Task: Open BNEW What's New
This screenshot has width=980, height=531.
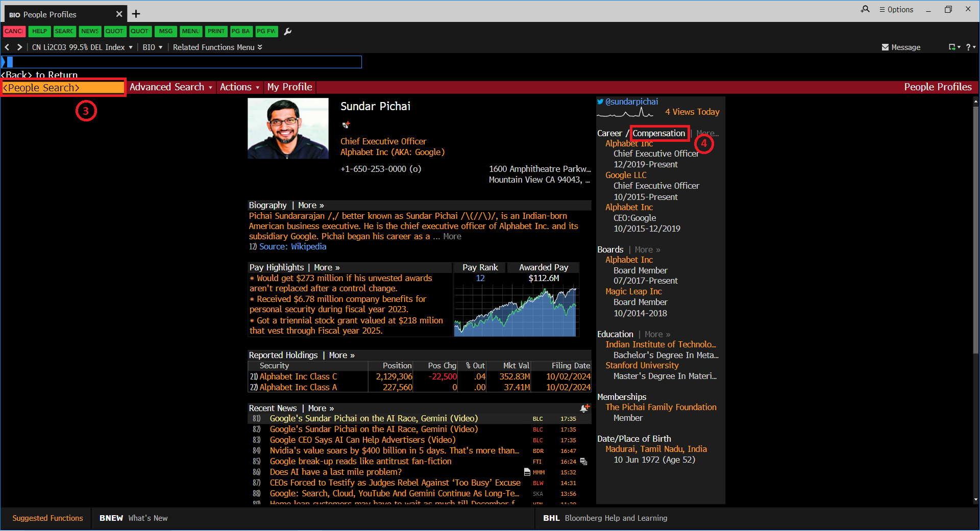Action: point(133,518)
